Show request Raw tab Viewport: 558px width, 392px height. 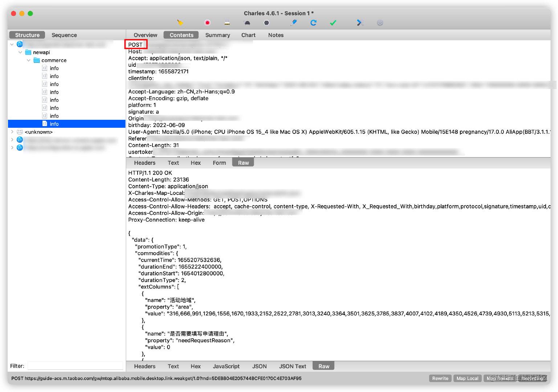[243, 163]
